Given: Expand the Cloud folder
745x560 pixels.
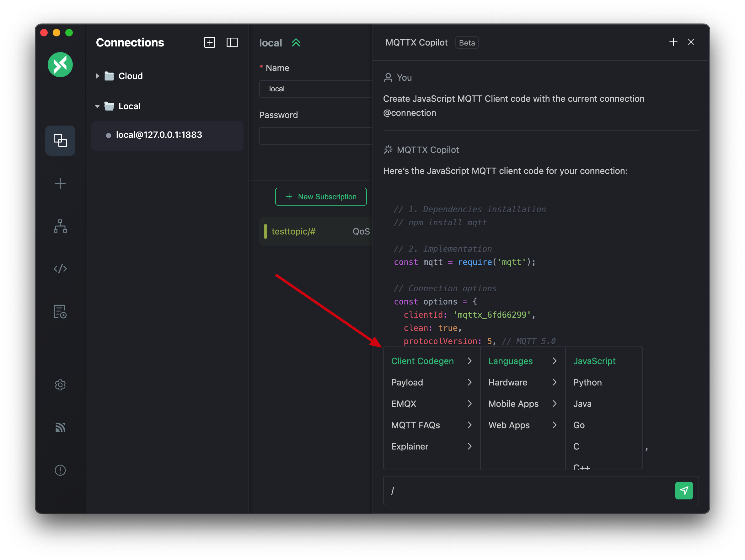Looking at the screenshot, I should tap(97, 76).
